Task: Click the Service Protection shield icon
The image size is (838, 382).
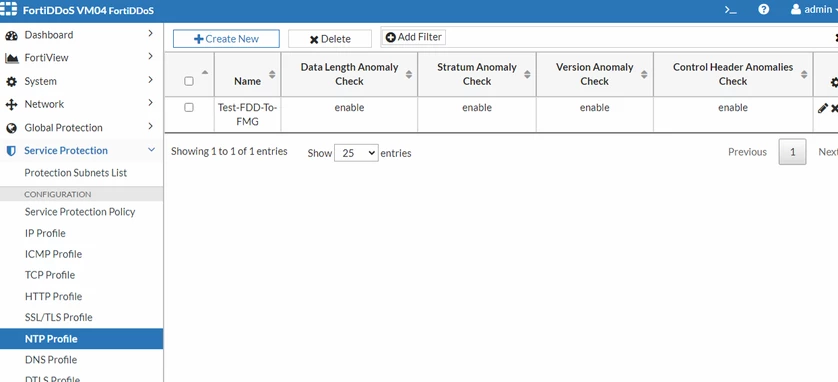Action: pos(11,151)
